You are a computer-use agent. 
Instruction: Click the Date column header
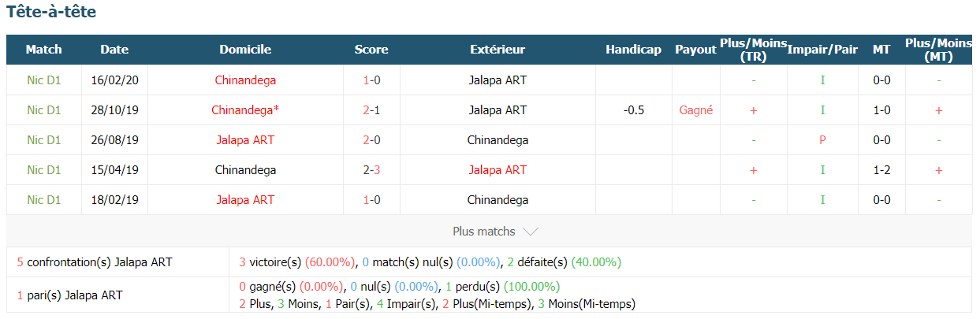(x=114, y=50)
